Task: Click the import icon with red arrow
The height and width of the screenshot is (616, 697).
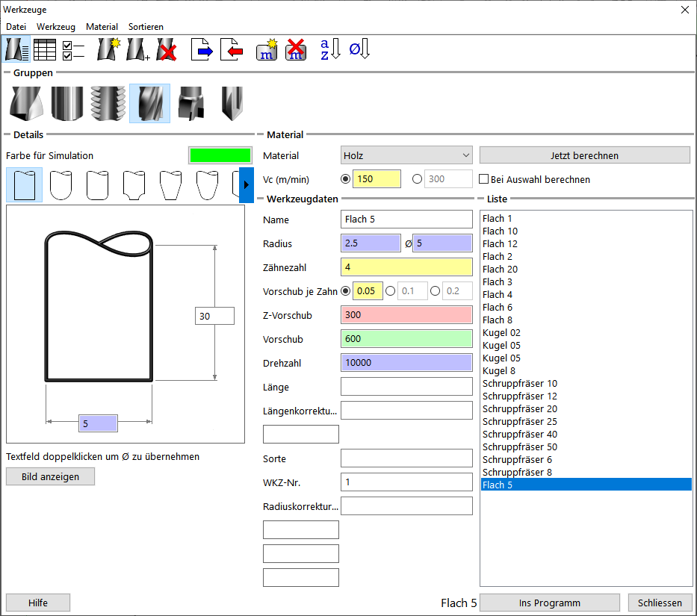Action: [232, 50]
